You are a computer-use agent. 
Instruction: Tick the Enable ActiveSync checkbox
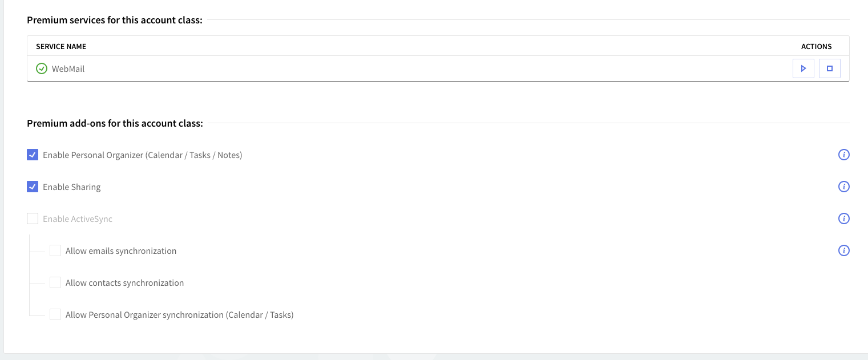(x=33, y=219)
